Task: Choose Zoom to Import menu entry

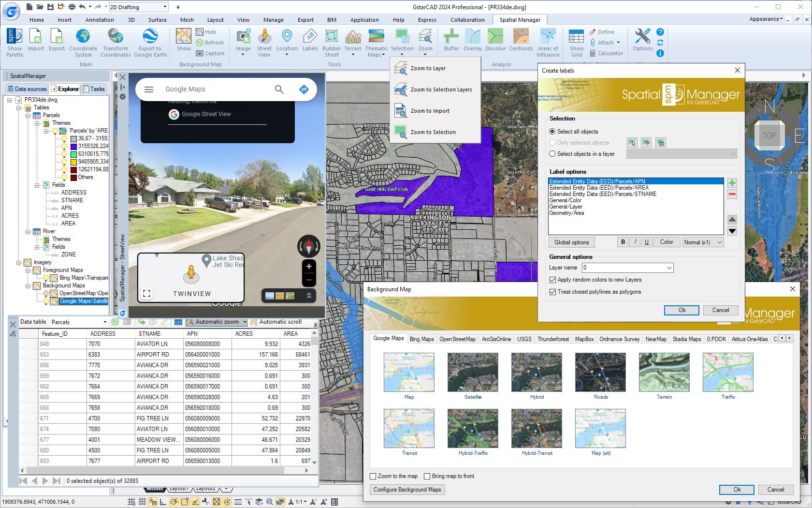Action: [x=435, y=111]
